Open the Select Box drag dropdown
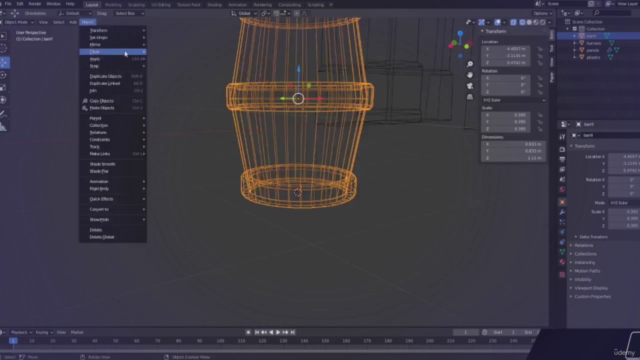Image resolution: width=640 pixels, height=360 pixels. point(129,13)
